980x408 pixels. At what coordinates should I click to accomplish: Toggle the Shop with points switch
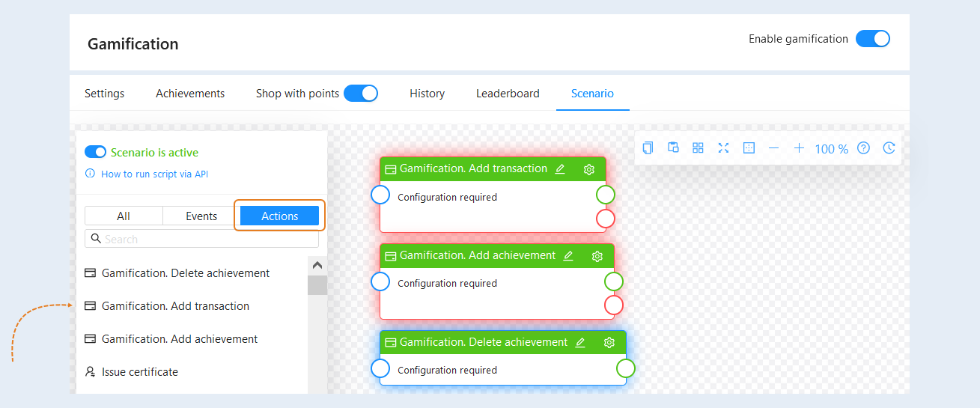pyautogui.click(x=361, y=94)
